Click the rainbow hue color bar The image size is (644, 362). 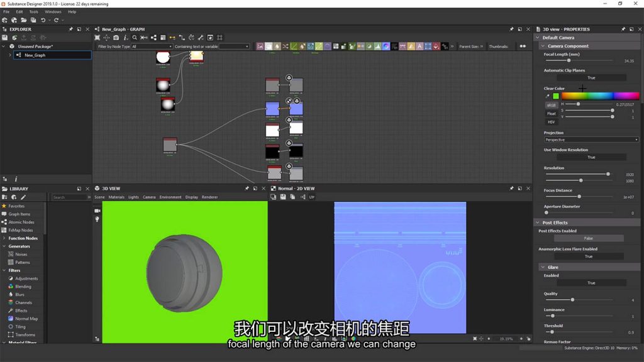[x=600, y=96]
